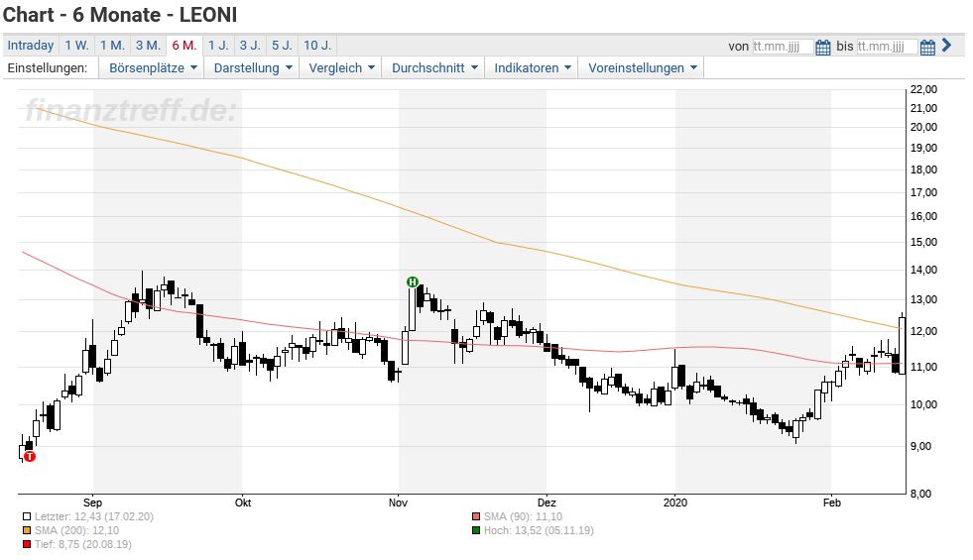
Task: Select the 3 M. timeframe tab
Action: coord(148,46)
